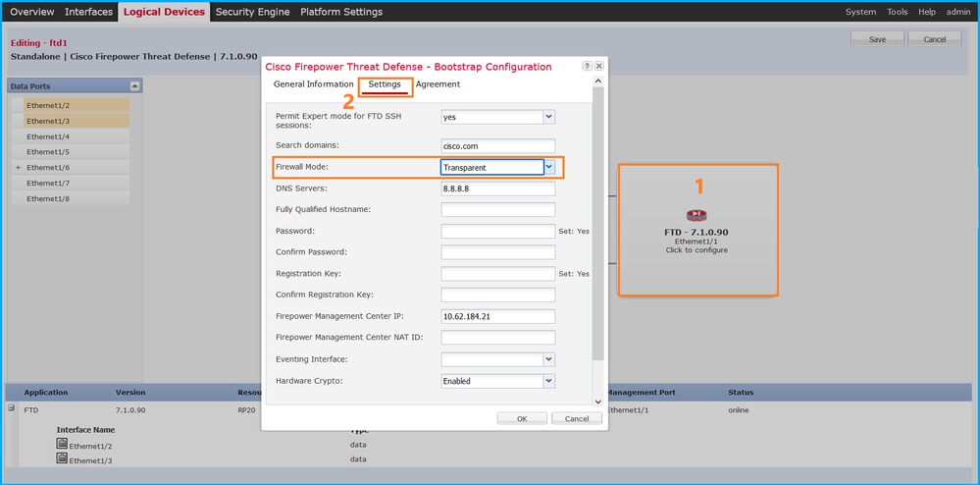
Task: Click the online status cell
Action: [x=738, y=410]
